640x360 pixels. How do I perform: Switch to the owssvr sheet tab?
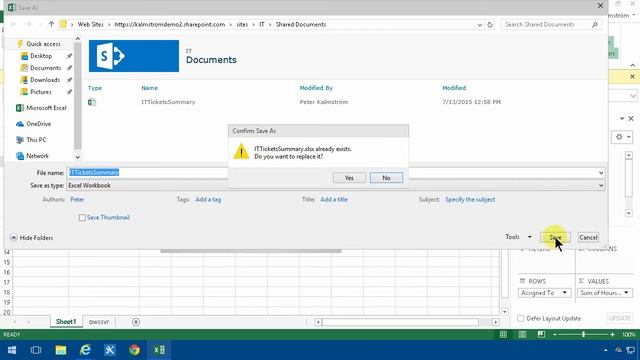99,322
